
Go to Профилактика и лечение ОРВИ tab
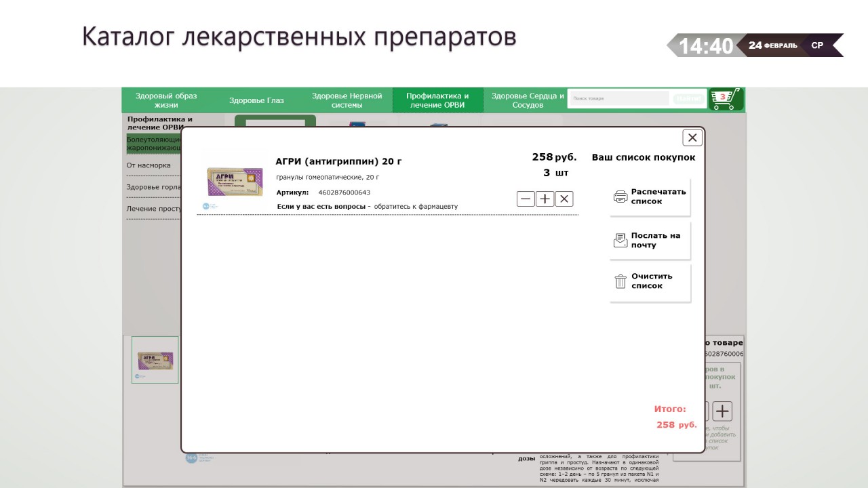(437, 100)
